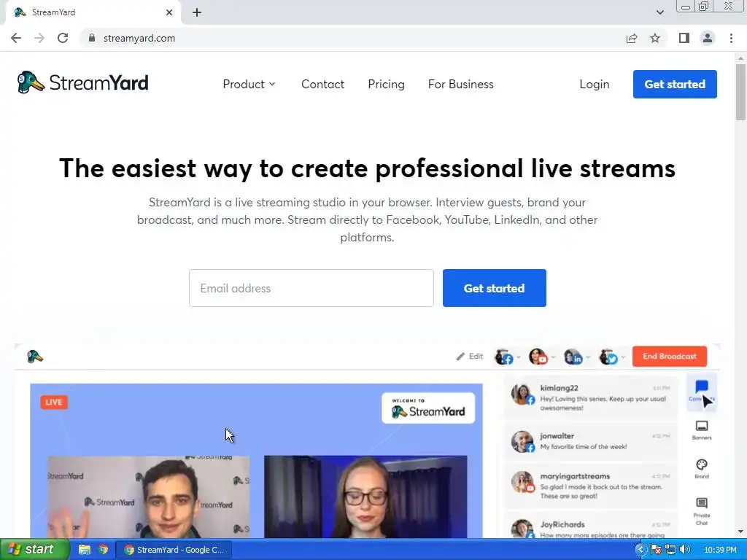
Task: Click the Login link
Action: [594, 85]
